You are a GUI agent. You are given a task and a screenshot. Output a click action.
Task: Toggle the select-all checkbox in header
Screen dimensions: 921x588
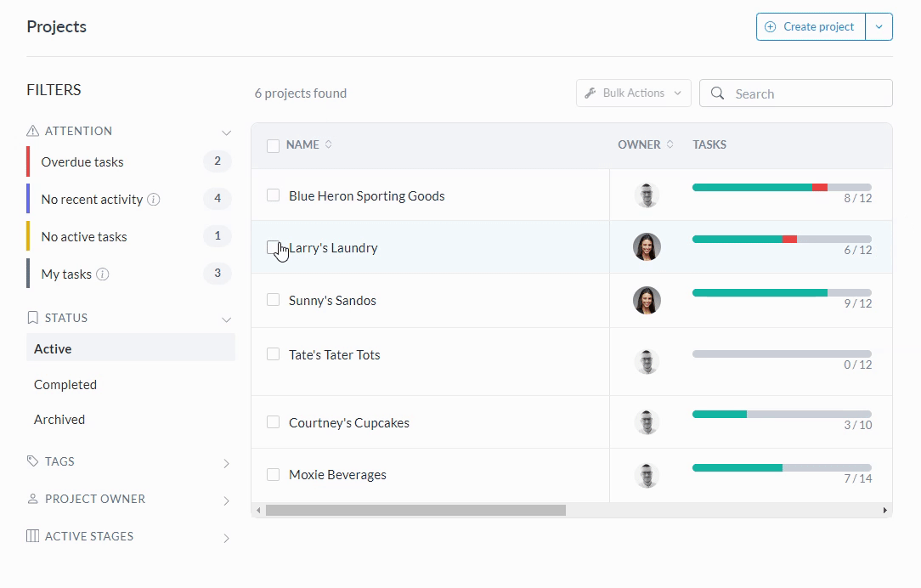click(274, 146)
